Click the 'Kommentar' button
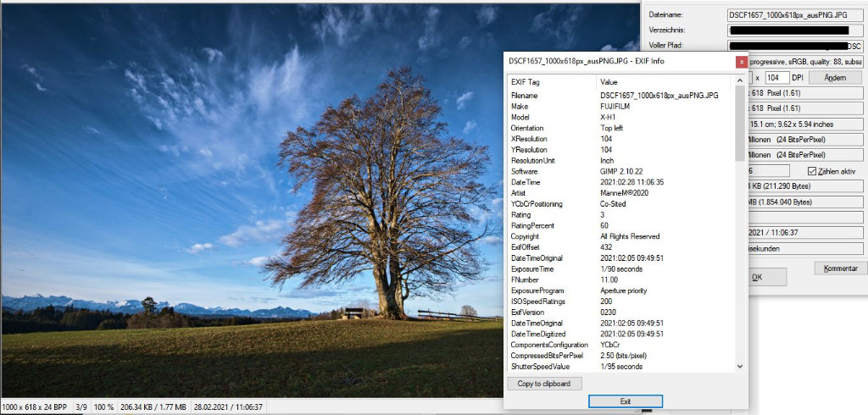The image size is (868, 415). (840, 268)
